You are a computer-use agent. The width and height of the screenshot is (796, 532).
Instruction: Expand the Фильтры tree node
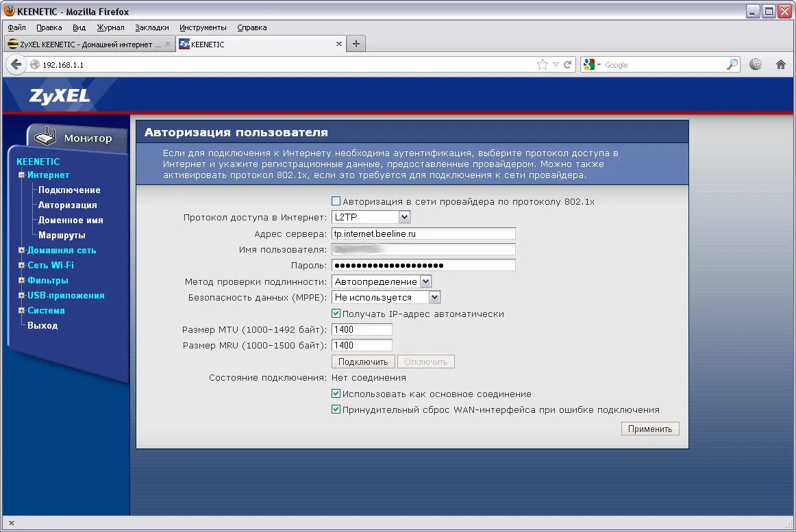[21, 280]
